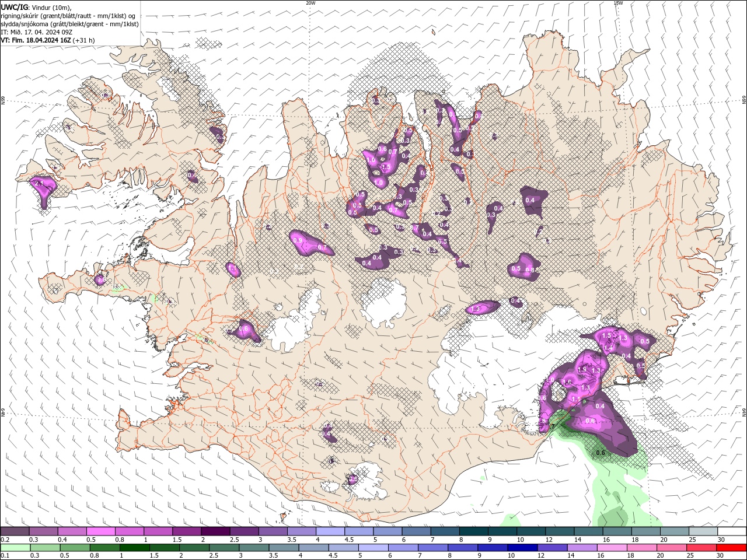This screenshot has width=747, height=560.
Task: Click the 0.1 label under the rain scale
Action: tap(4, 556)
